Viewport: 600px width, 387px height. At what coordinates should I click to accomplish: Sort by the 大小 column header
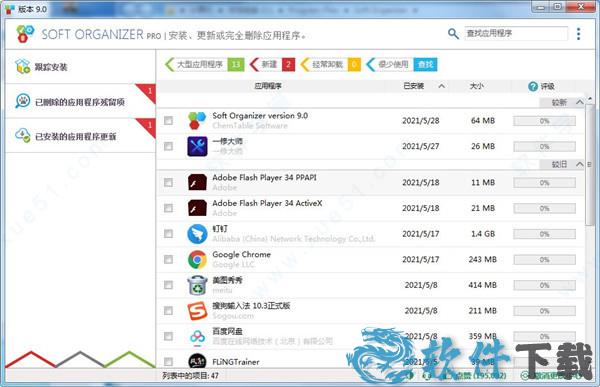tap(477, 86)
